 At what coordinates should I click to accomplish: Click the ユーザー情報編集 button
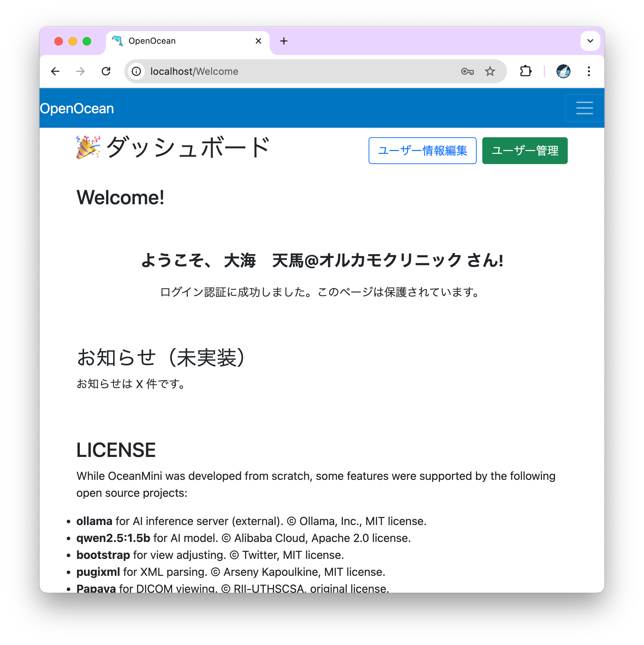point(422,151)
